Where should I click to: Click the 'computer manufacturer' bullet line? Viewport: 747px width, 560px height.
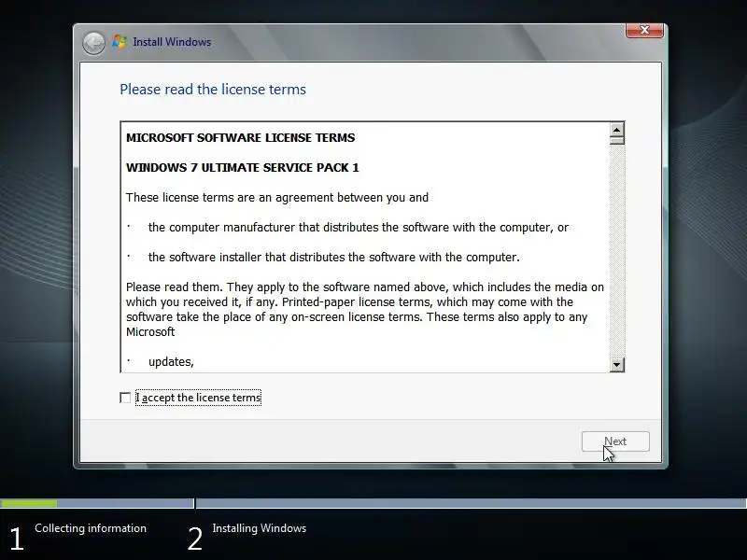(359, 228)
